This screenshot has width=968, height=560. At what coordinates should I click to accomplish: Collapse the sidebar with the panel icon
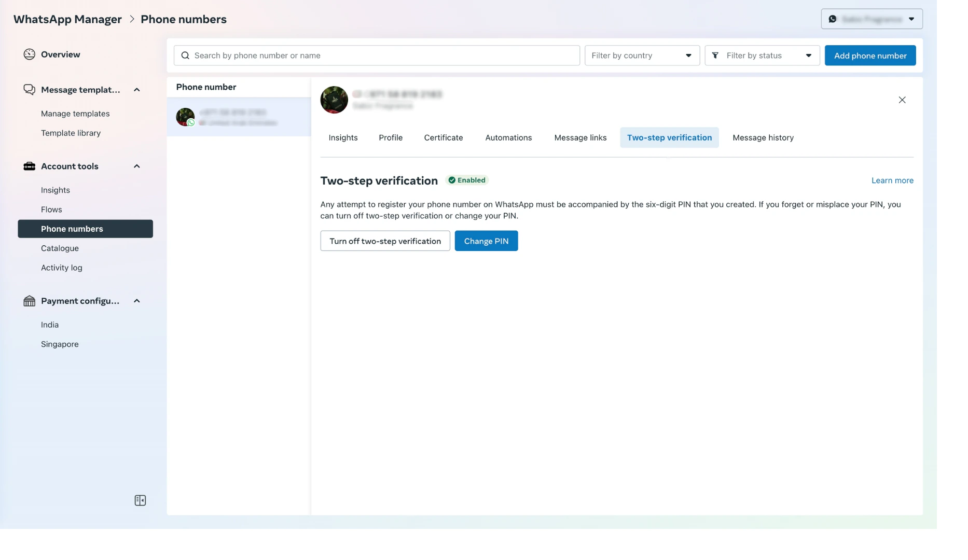[140, 500]
